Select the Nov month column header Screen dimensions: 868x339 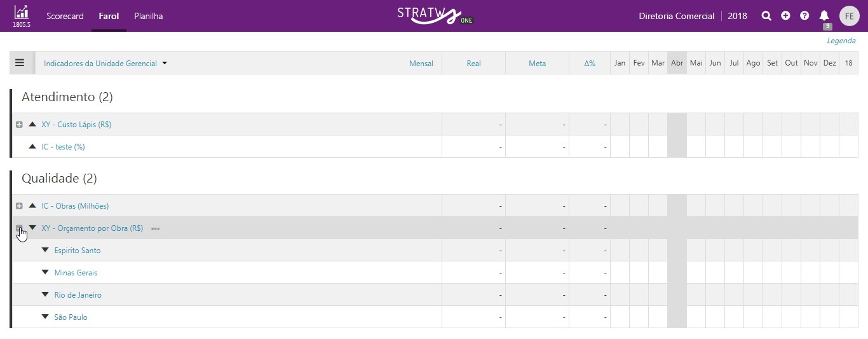(x=810, y=63)
